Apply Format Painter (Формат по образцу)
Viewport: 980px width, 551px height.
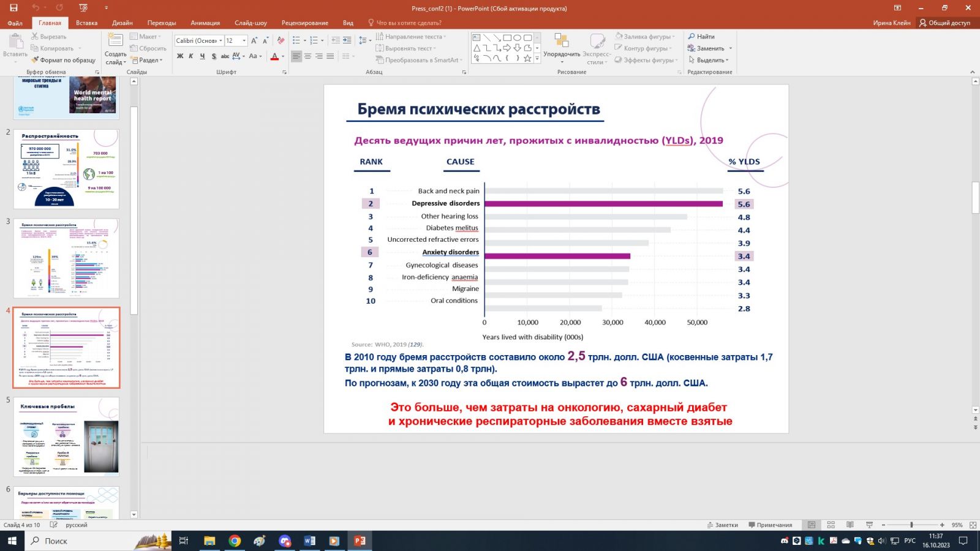64,60
